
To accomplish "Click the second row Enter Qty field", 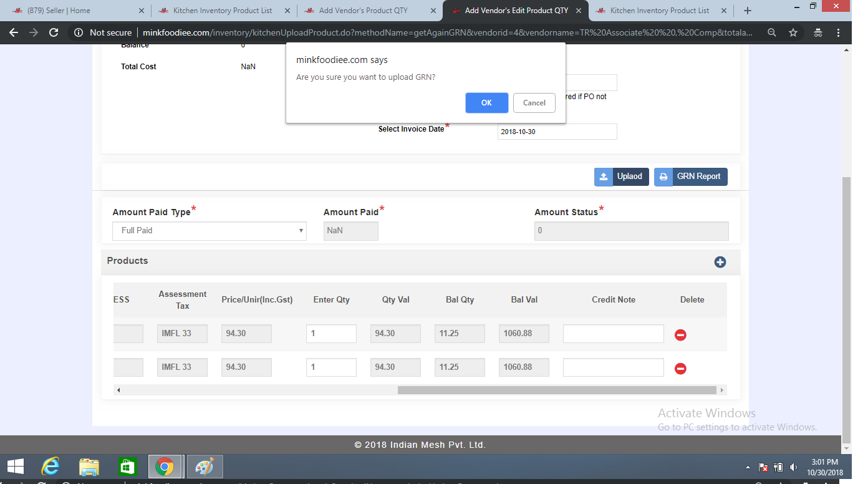I will [x=331, y=367].
